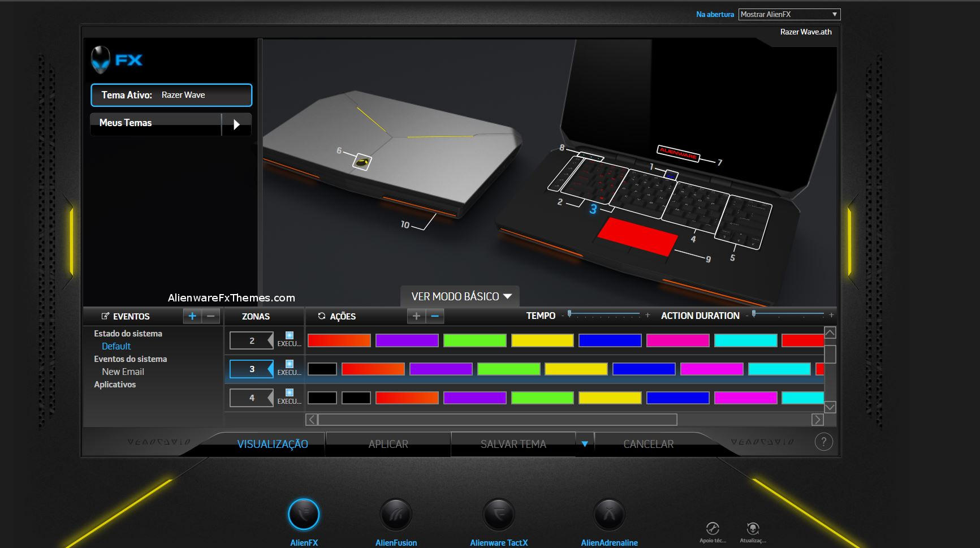Viewport: 980px width, 548px height.
Task: Open technical support (Apoio téc...) icon
Action: click(x=713, y=528)
